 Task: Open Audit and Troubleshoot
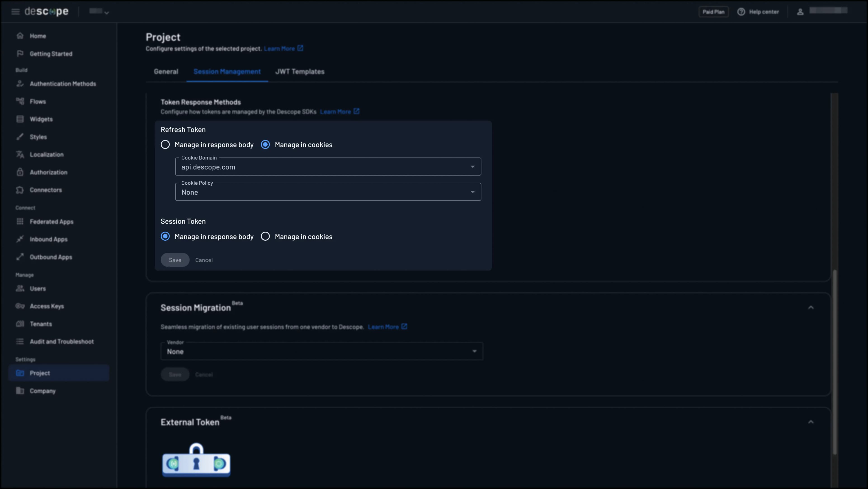click(x=62, y=341)
